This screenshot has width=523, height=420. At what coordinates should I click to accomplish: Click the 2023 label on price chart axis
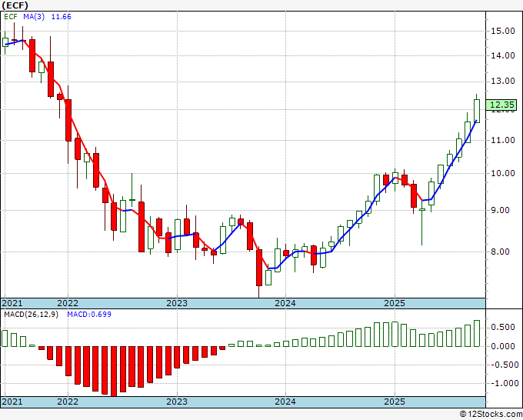tap(177, 303)
